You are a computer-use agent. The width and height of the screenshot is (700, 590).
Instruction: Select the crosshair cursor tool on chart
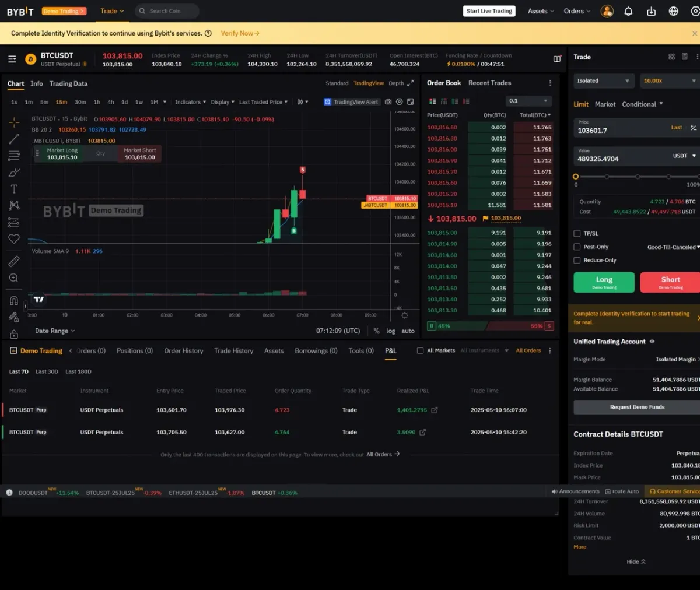14,122
